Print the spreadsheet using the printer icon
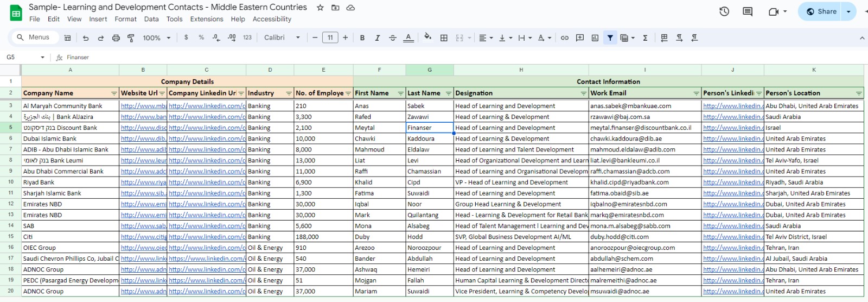Image resolution: width=868 pixels, height=302 pixels. coord(116,37)
